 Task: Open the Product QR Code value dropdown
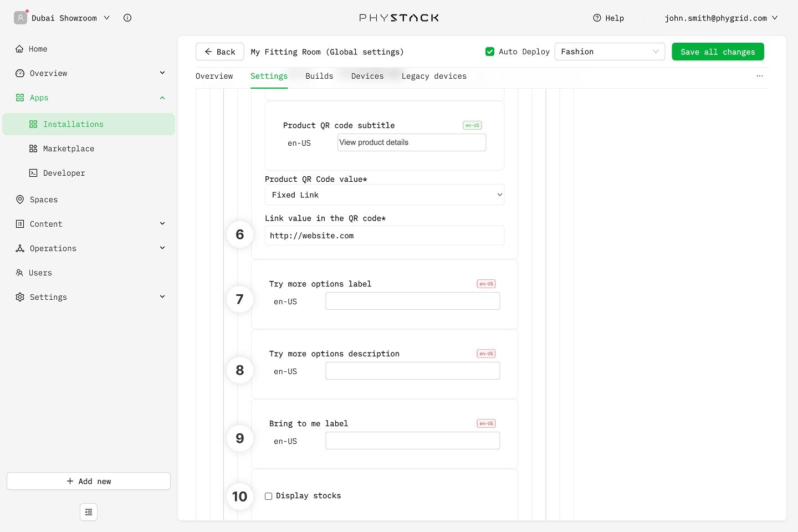tap(385, 195)
